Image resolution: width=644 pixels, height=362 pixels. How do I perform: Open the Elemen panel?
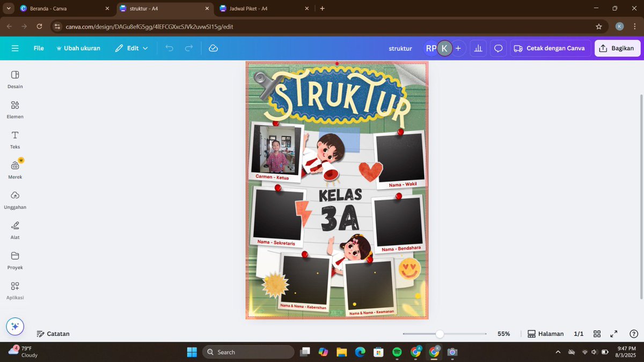pyautogui.click(x=14, y=109)
